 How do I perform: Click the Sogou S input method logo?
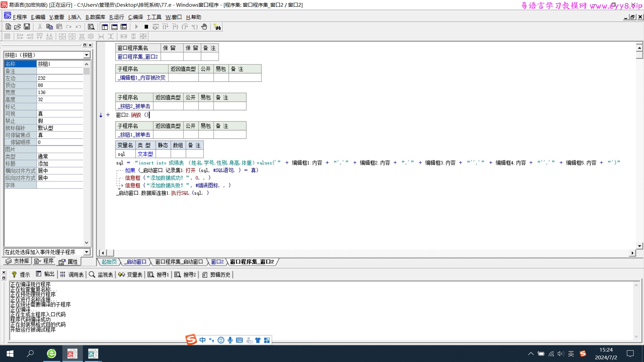(191, 340)
